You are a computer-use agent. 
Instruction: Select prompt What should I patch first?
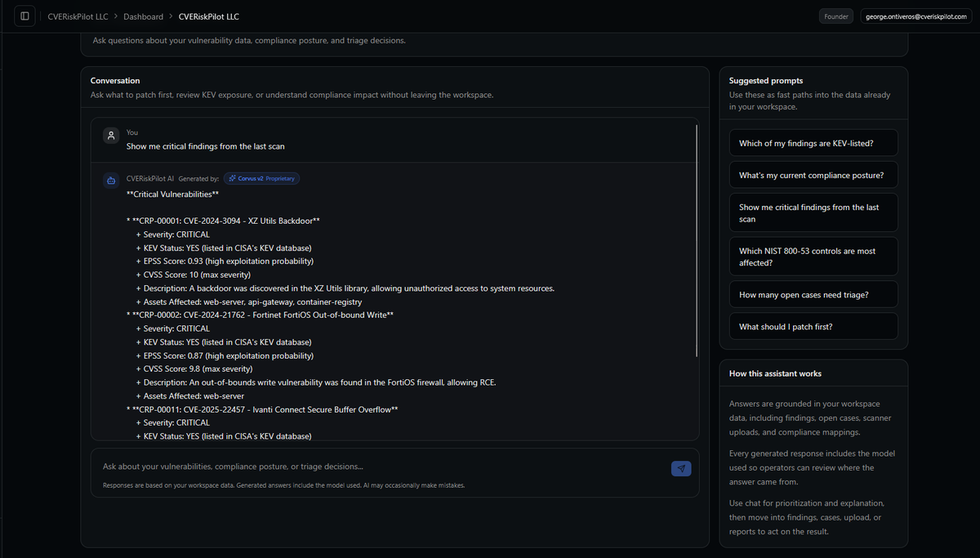click(x=813, y=327)
